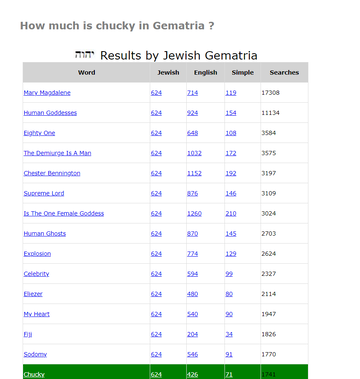Open the Mary Magdalene word link
The height and width of the screenshot is (379, 360).
(x=47, y=93)
